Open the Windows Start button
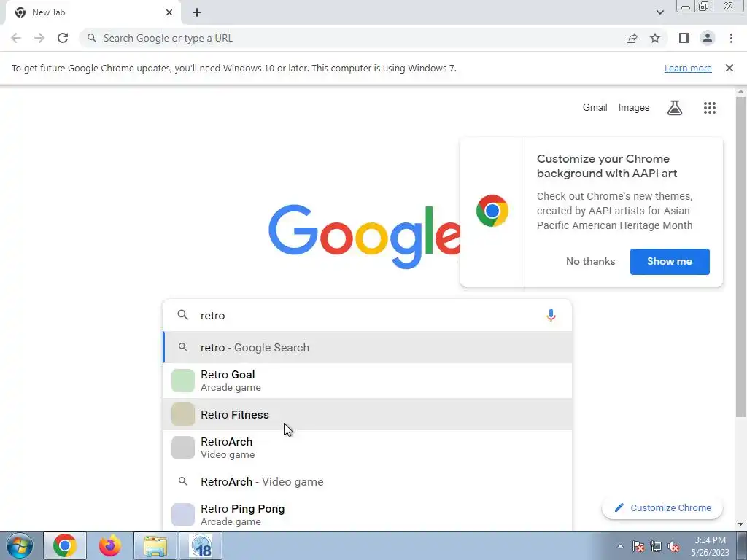 point(20,545)
